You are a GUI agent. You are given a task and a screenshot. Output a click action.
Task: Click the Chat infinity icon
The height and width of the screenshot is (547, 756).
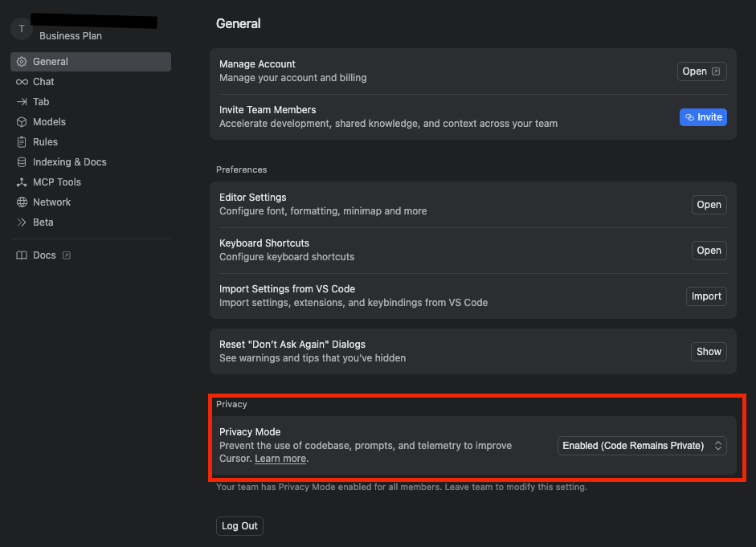22,82
